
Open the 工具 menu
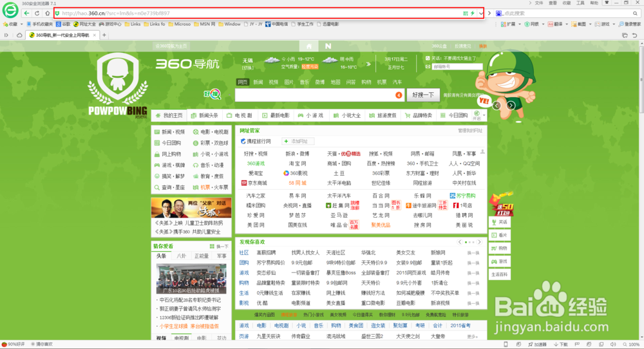tap(580, 3)
